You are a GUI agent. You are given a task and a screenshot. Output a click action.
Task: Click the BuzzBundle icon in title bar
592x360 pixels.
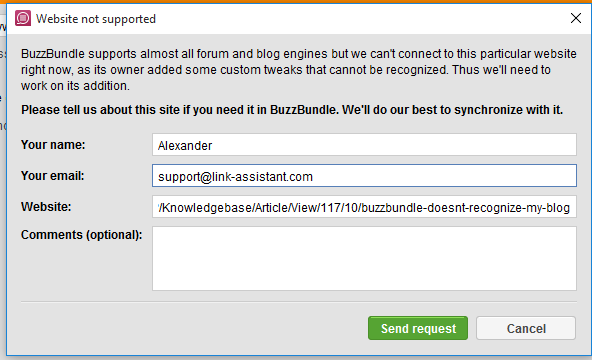click(x=23, y=18)
